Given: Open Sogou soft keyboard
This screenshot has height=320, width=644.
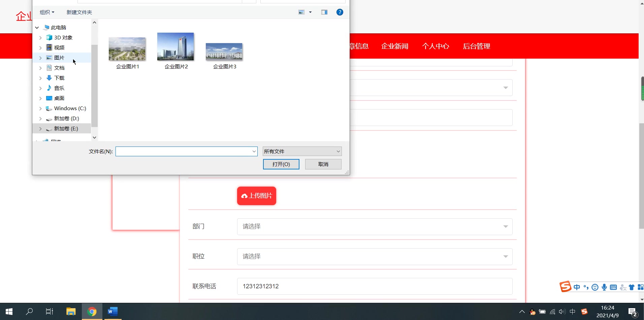Looking at the screenshot, I should [x=614, y=287].
